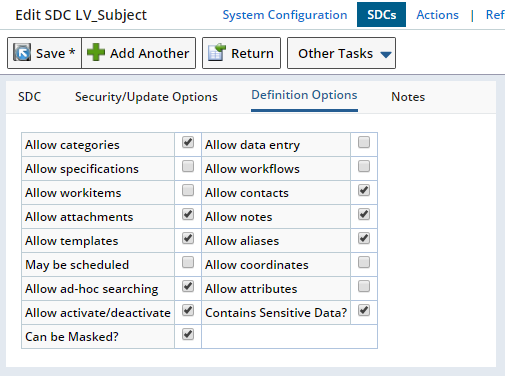Toggle the Allow ad-hoc searching checkbox
505x376 pixels.
pyautogui.click(x=188, y=286)
